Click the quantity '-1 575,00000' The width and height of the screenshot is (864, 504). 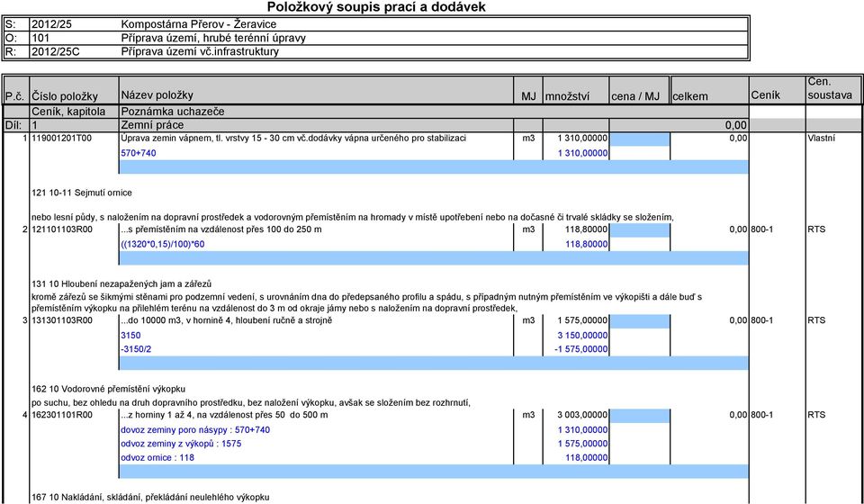[x=582, y=349]
